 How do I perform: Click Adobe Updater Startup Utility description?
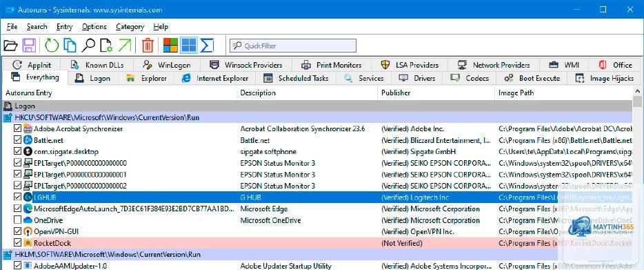pos(286,266)
